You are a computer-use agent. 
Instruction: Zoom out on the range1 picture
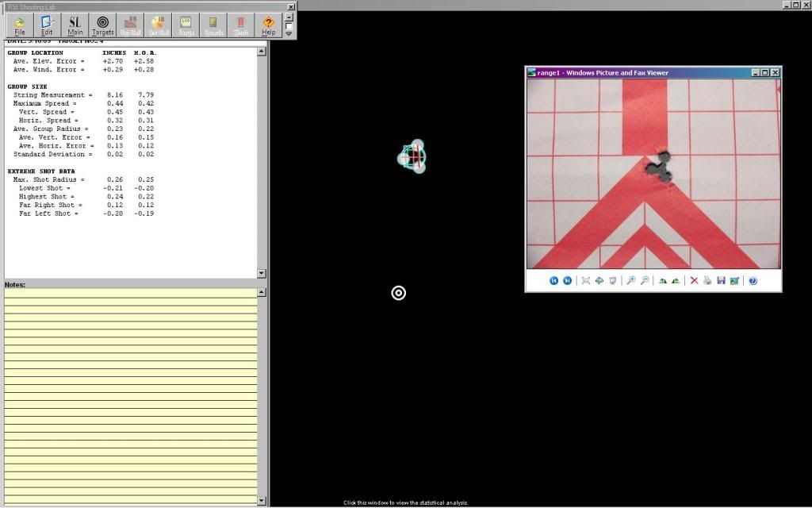(x=645, y=281)
